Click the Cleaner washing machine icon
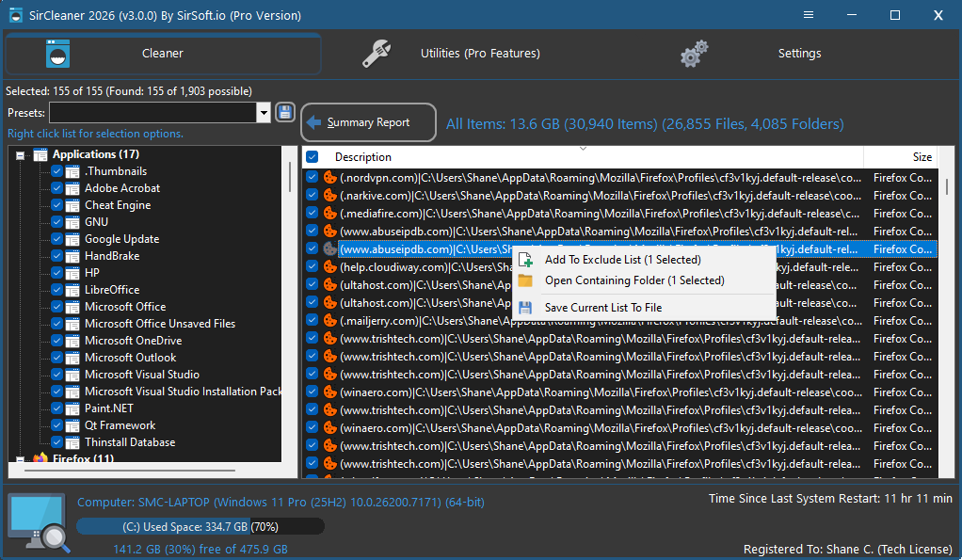Image resolution: width=962 pixels, height=560 pixels. (58, 54)
